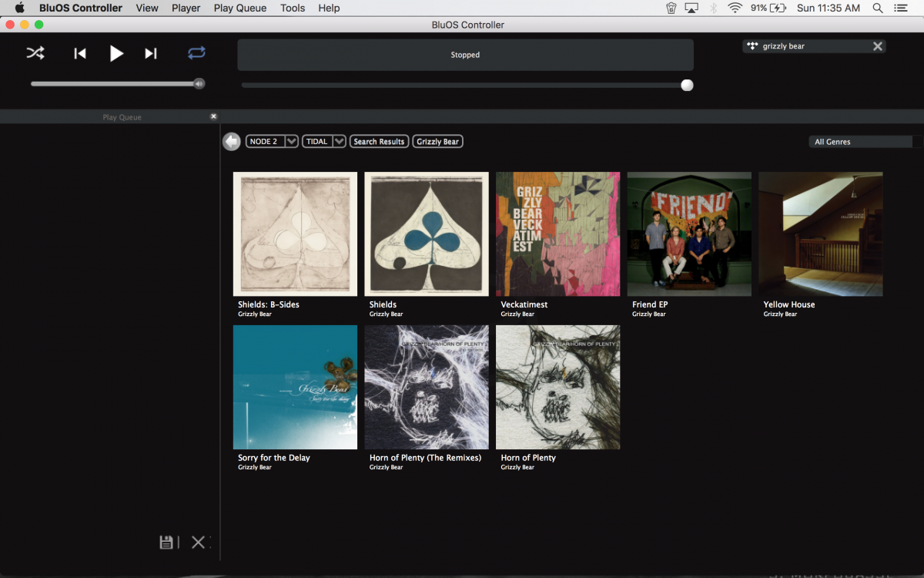This screenshot has width=924, height=578.
Task: Skip to previous track
Action: pos(80,53)
